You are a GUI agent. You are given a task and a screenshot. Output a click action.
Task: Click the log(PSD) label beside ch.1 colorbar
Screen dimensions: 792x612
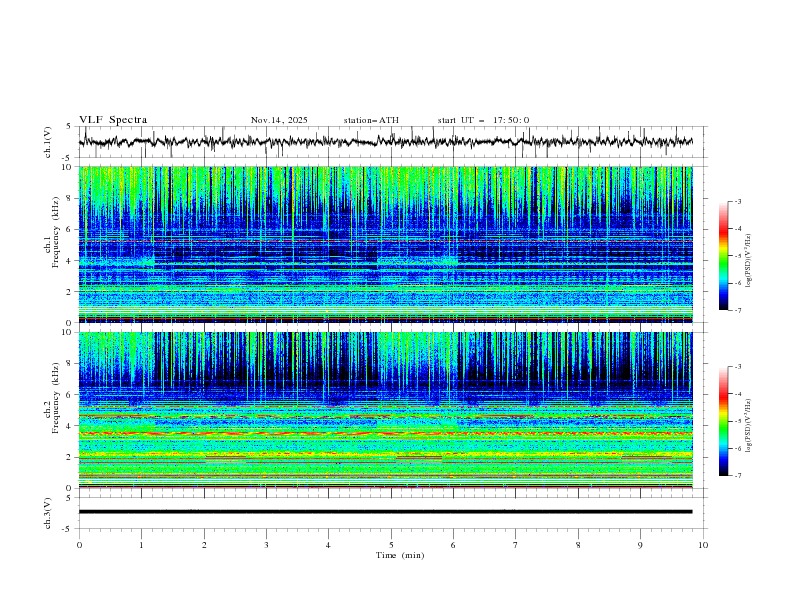tap(749, 261)
